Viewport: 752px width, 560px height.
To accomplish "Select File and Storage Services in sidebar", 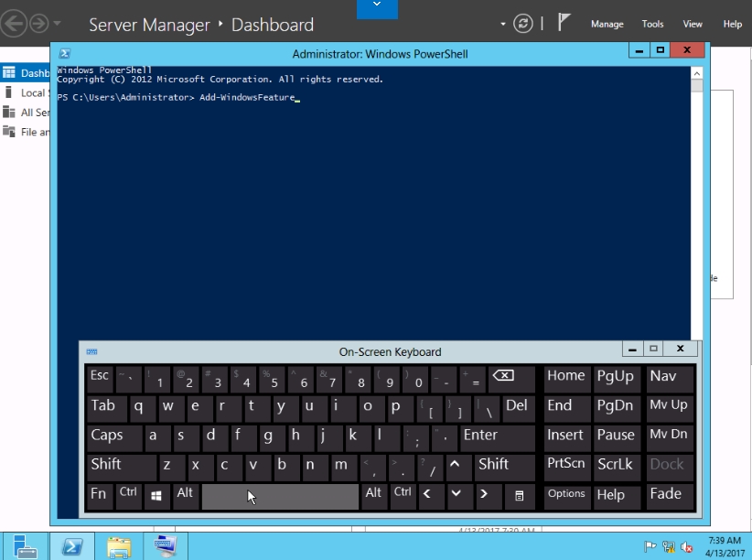I will tap(25, 132).
